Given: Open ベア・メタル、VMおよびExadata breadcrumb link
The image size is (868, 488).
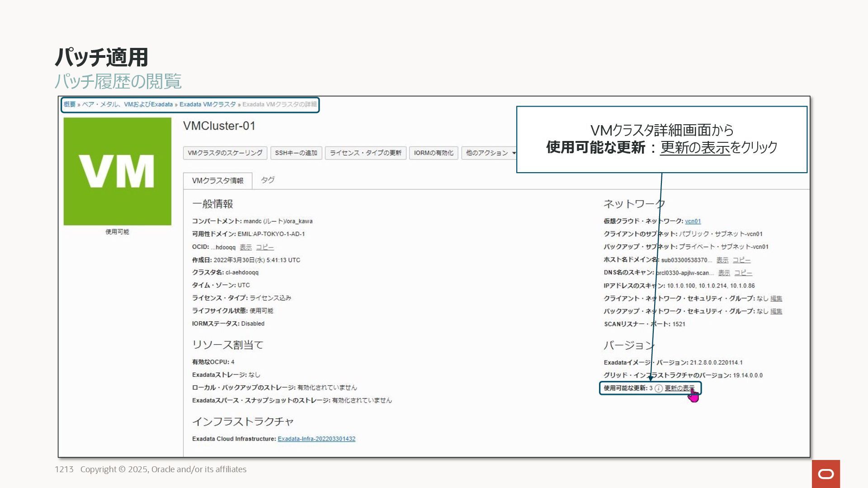Looking at the screenshot, I should click(127, 104).
